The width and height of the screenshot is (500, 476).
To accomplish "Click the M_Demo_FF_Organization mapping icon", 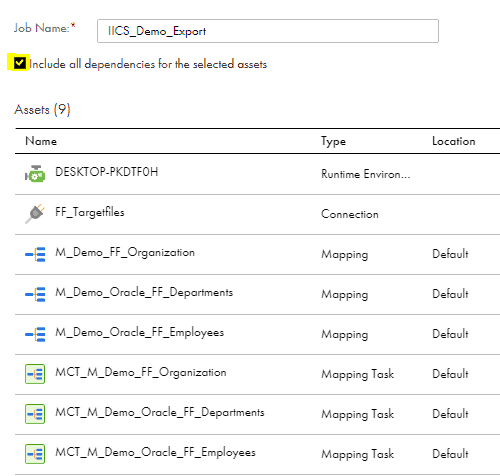I will click(x=35, y=254).
